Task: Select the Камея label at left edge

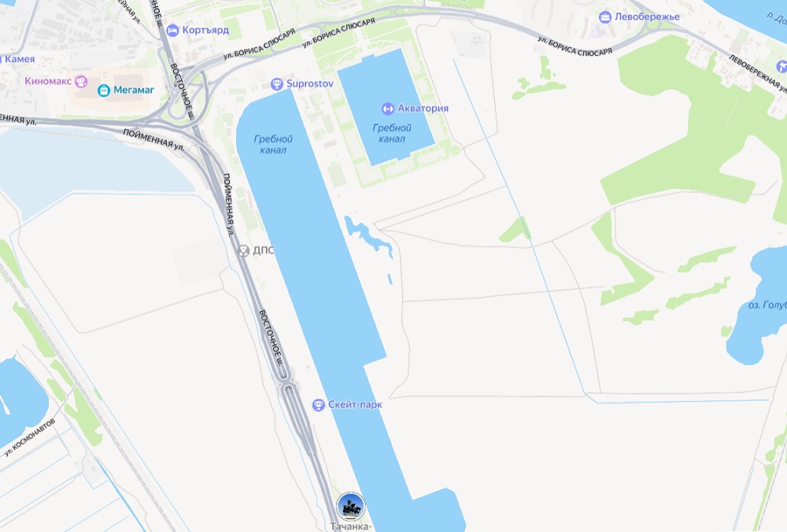Action: tap(19, 59)
